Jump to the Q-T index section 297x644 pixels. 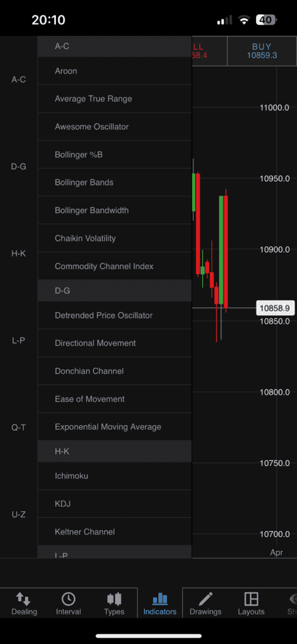18,428
